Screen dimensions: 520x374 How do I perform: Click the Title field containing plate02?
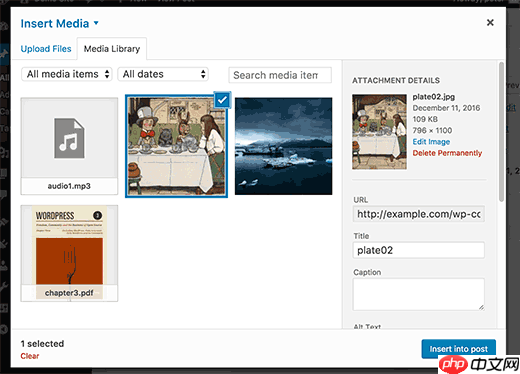pyautogui.click(x=419, y=250)
